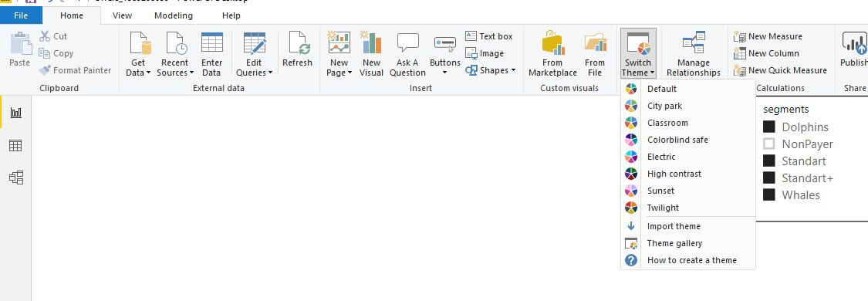Switch to Model view in sidebar
Viewport: 868px width, 301px height.
coord(16,178)
